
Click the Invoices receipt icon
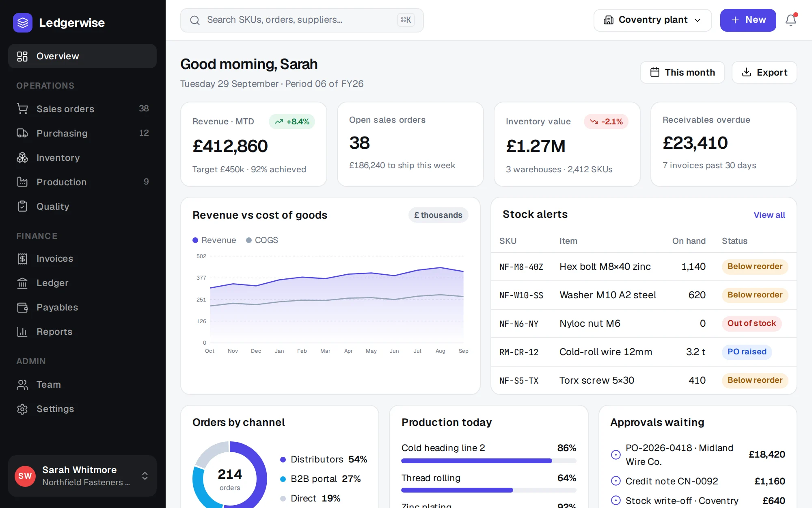tap(22, 258)
